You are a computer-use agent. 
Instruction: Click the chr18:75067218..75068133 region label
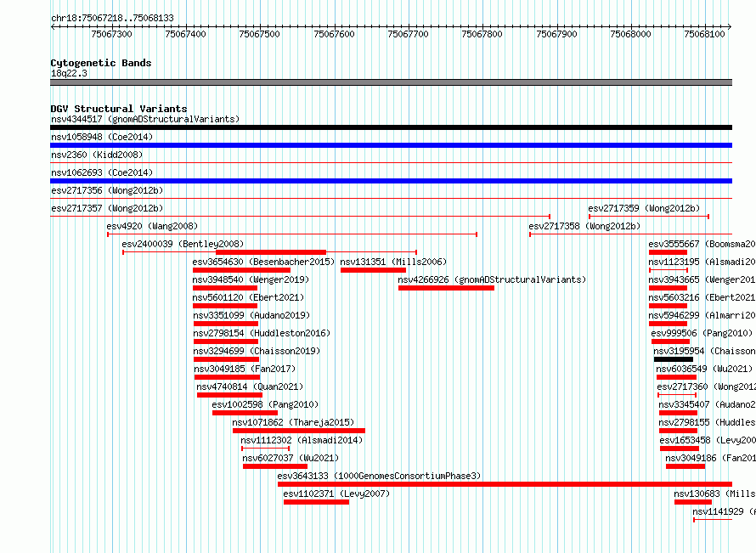point(112,18)
